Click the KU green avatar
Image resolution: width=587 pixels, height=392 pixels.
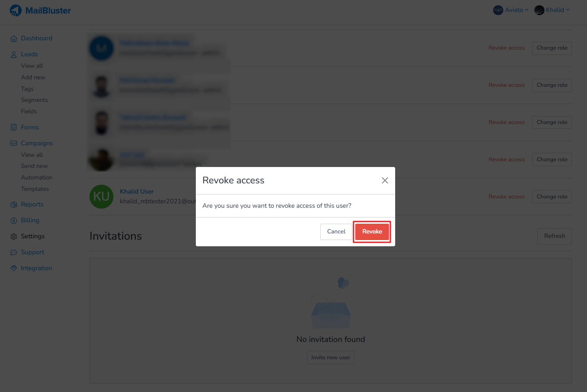101,197
